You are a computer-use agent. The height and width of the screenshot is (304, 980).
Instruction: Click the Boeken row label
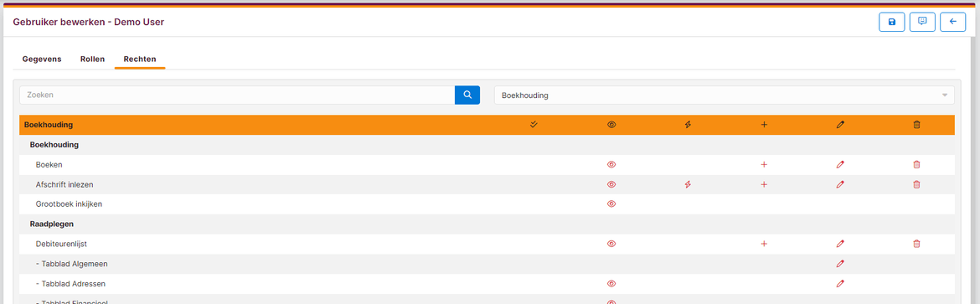tap(49, 164)
